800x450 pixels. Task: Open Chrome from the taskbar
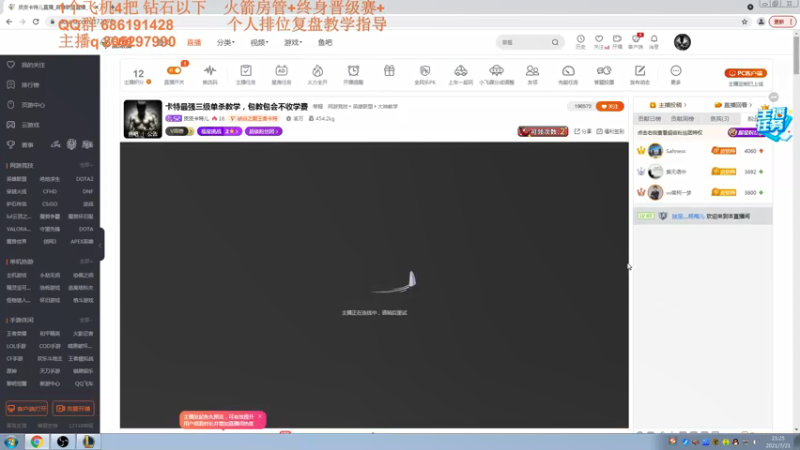36,441
